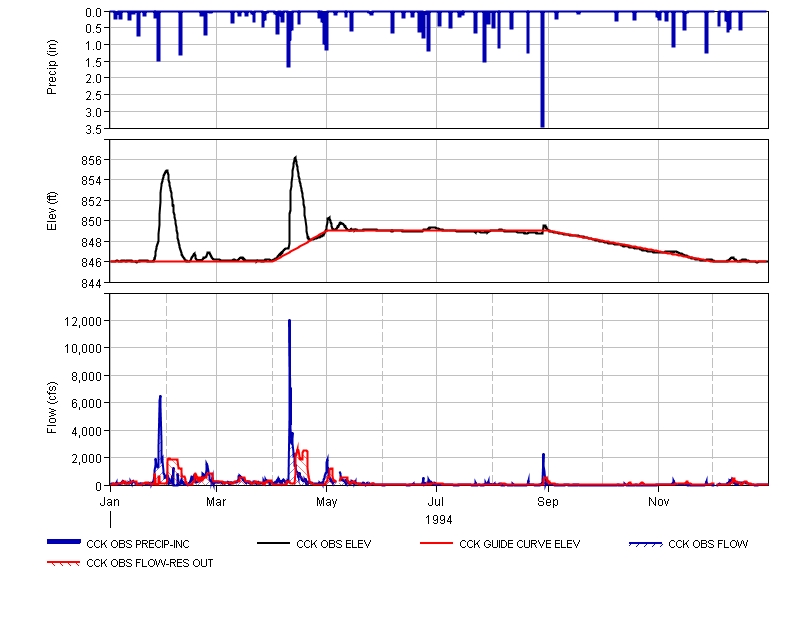This screenshot has width=800, height=627.
Task: Select the CCK GUIDE CURVE ELEV legend text
Action: coord(519,545)
